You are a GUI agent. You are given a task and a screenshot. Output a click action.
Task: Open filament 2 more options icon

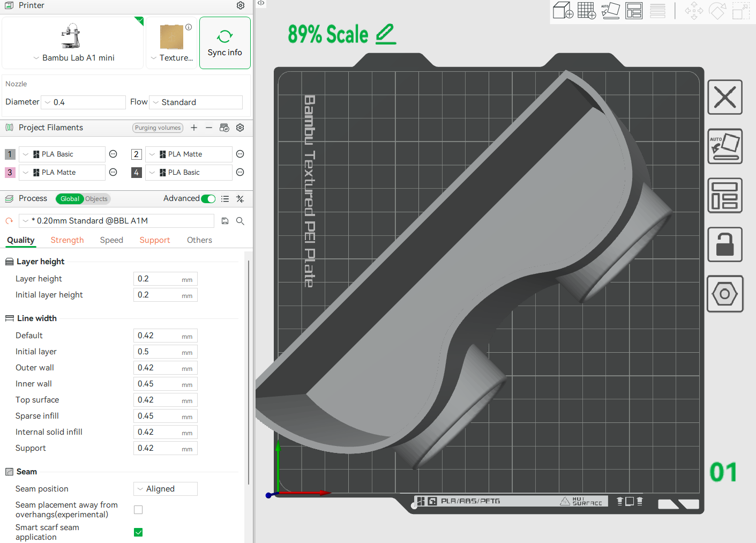pyautogui.click(x=240, y=154)
